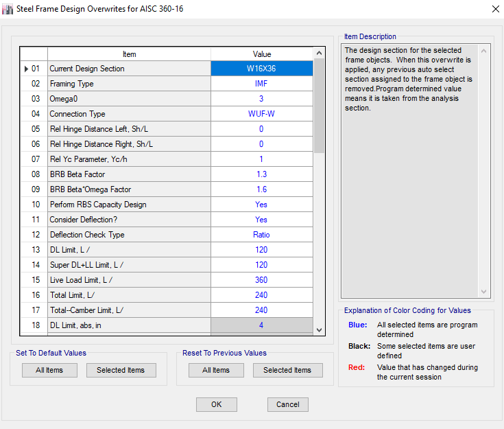Cancel the overwrites dialog

point(288,404)
